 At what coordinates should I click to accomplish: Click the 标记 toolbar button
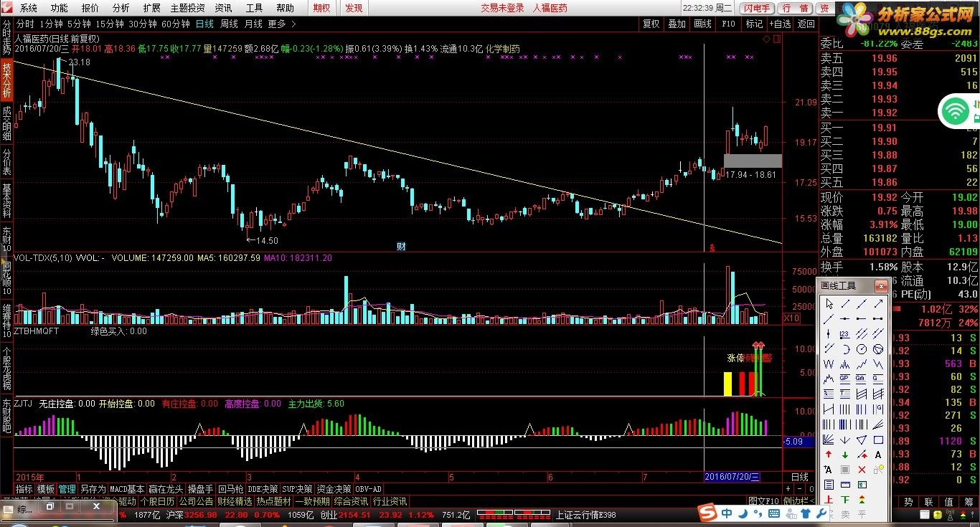[x=754, y=24]
